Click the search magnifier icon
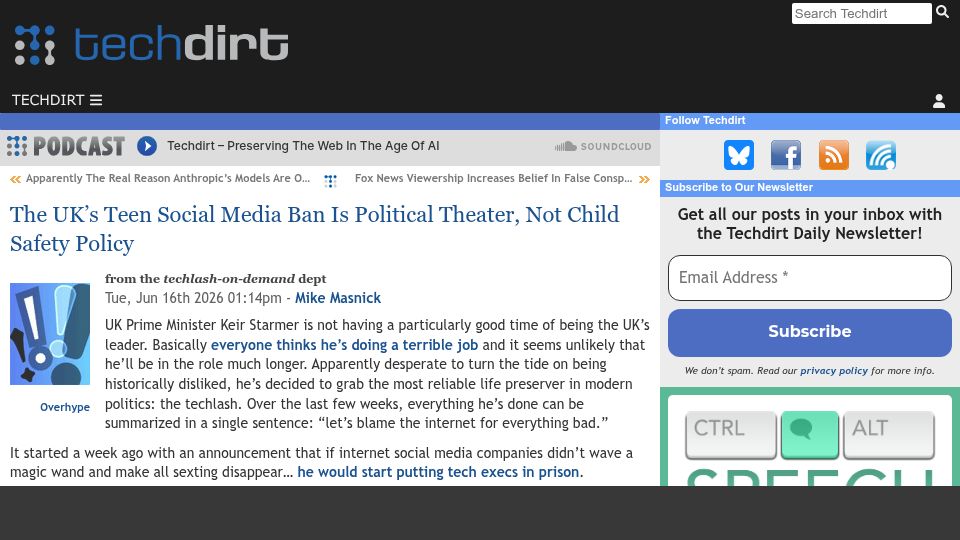 [943, 12]
